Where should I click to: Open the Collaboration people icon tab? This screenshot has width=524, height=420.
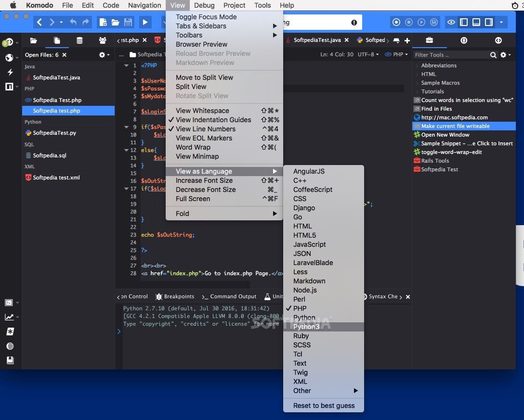103,40
